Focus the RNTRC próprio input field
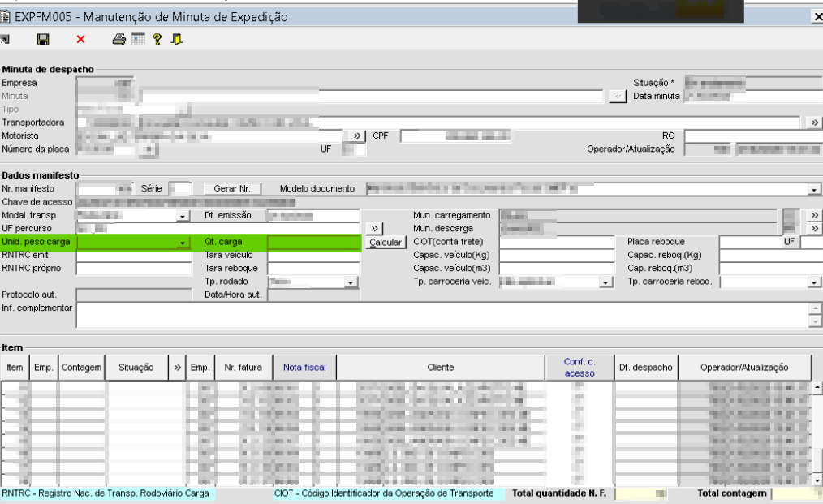Screen dimensions: 823x504 click(135, 269)
